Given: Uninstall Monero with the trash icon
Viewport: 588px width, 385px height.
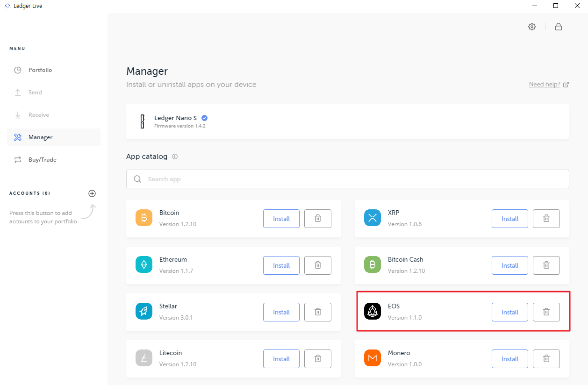Looking at the screenshot, I should click(546, 359).
